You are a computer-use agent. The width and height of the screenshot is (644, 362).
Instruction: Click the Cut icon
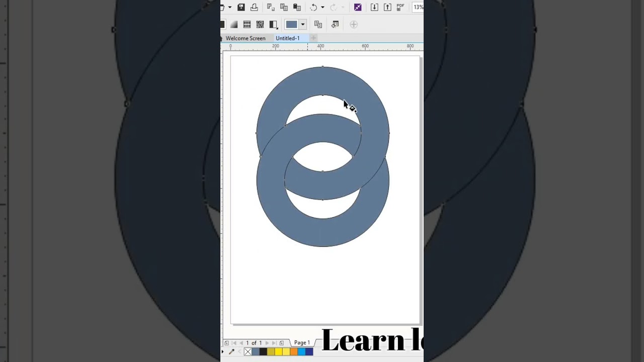tap(270, 7)
